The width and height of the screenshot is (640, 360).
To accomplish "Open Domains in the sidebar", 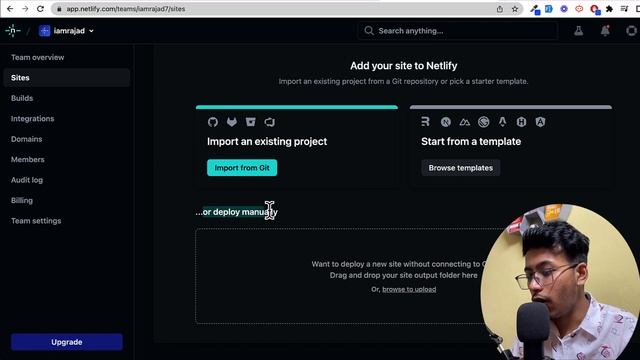I will (27, 139).
